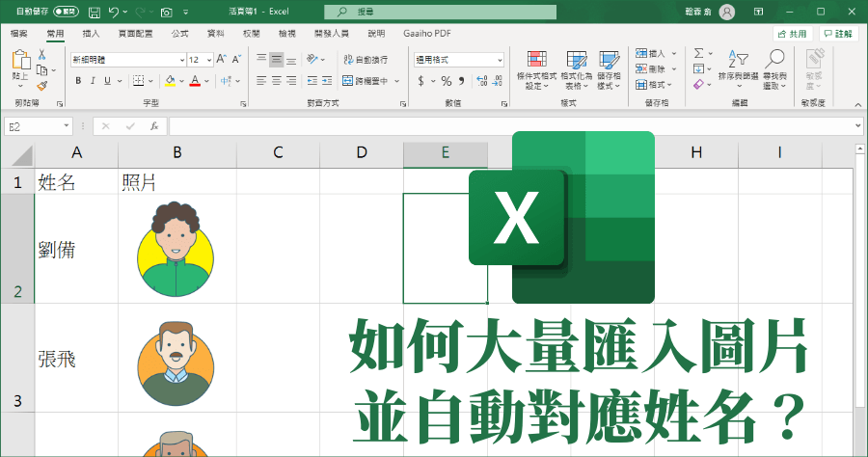Switch to the Formulas (公式) tab

pyautogui.click(x=180, y=33)
